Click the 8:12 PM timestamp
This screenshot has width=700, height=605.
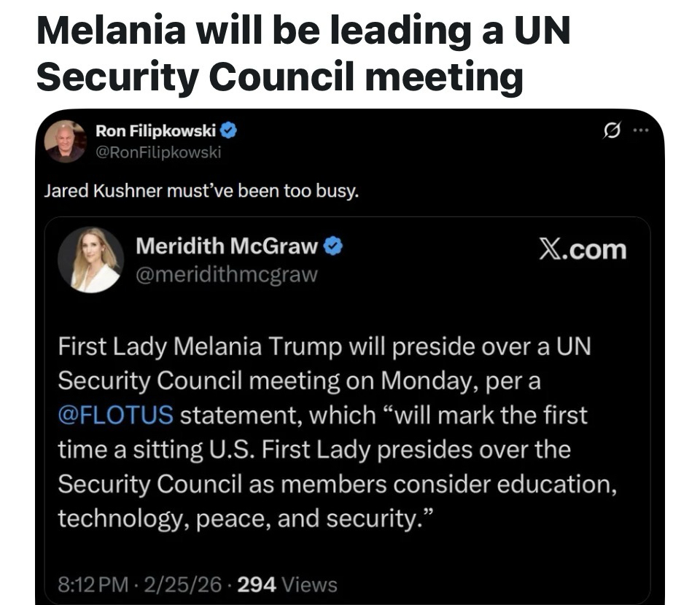(91, 585)
